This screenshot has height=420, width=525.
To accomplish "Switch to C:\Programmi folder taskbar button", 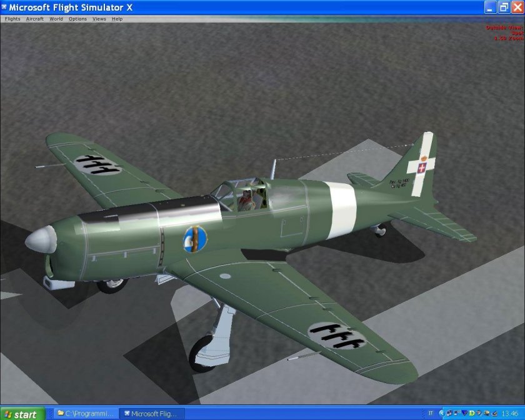I will (86, 414).
